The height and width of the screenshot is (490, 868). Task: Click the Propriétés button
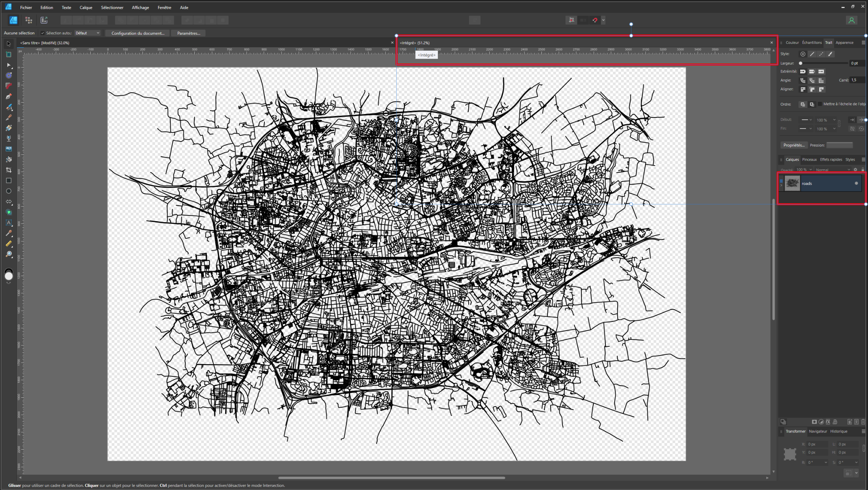coord(794,145)
